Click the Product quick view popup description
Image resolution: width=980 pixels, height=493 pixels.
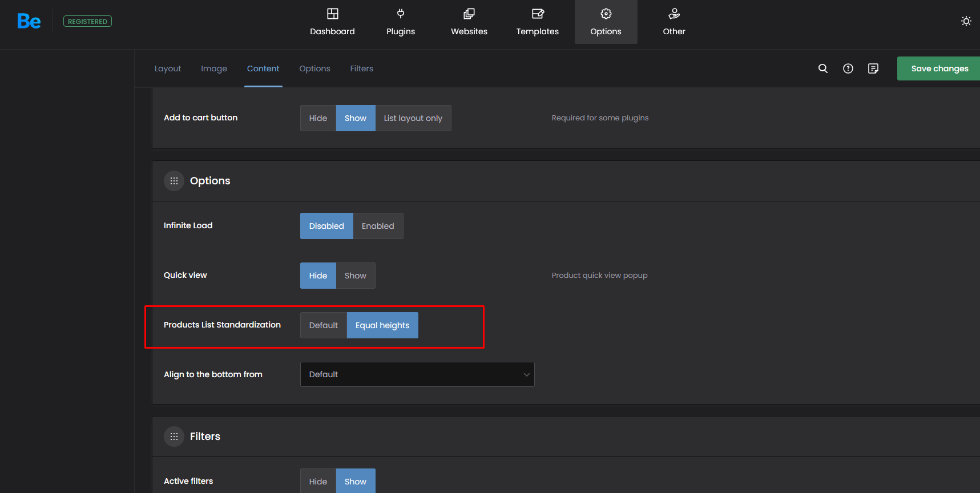tap(599, 276)
